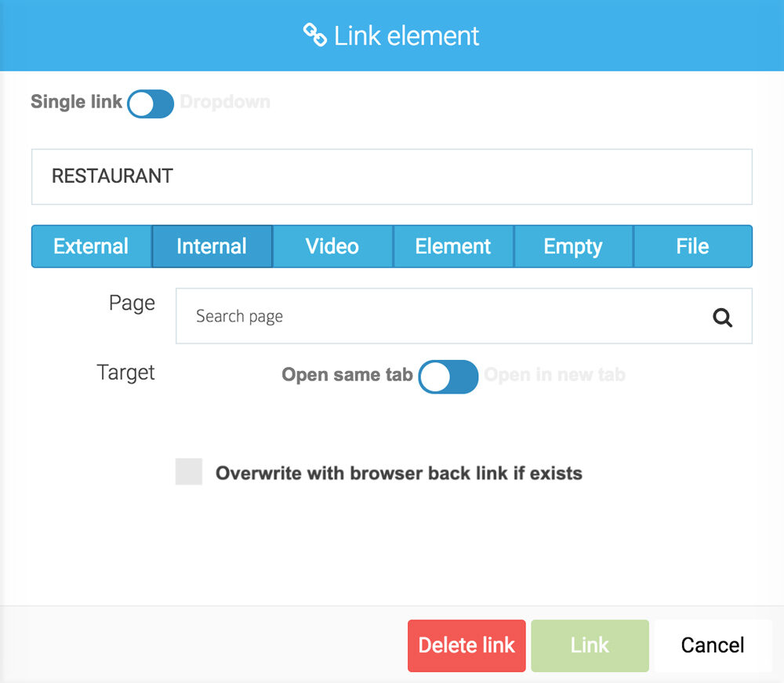Click the Dropdown label next to the toggle
This screenshot has width=784, height=683.
pyautogui.click(x=225, y=102)
